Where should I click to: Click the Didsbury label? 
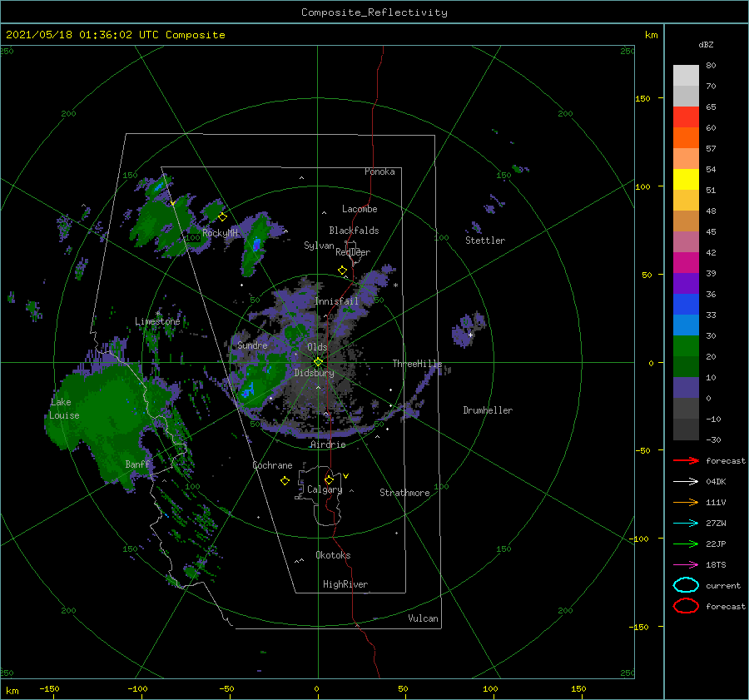pyautogui.click(x=314, y=373)
